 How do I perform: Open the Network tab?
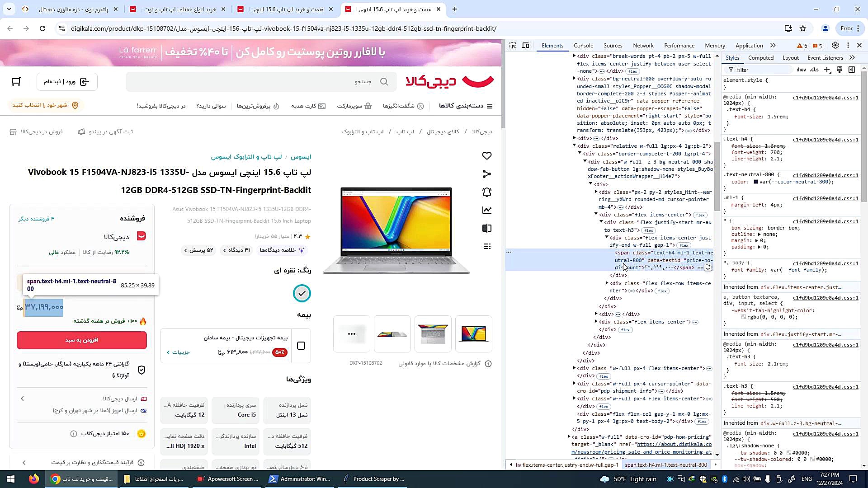(x=643, y=46)
